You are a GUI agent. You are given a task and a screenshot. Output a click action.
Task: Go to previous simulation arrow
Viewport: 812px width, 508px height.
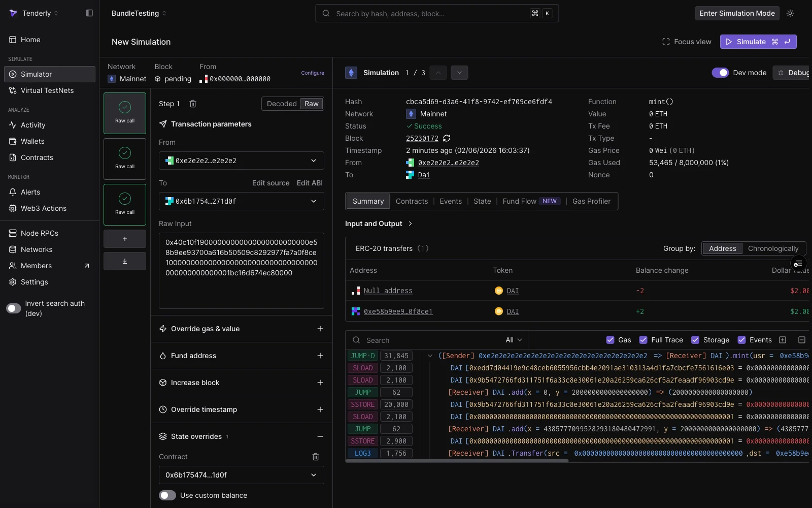pos(438,73)
